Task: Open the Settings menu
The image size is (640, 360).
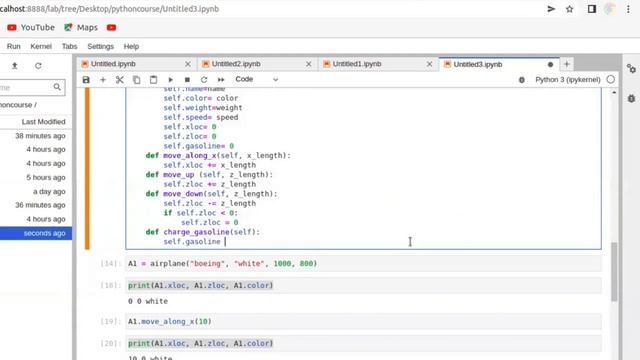Action: click(x=100, y=46)
